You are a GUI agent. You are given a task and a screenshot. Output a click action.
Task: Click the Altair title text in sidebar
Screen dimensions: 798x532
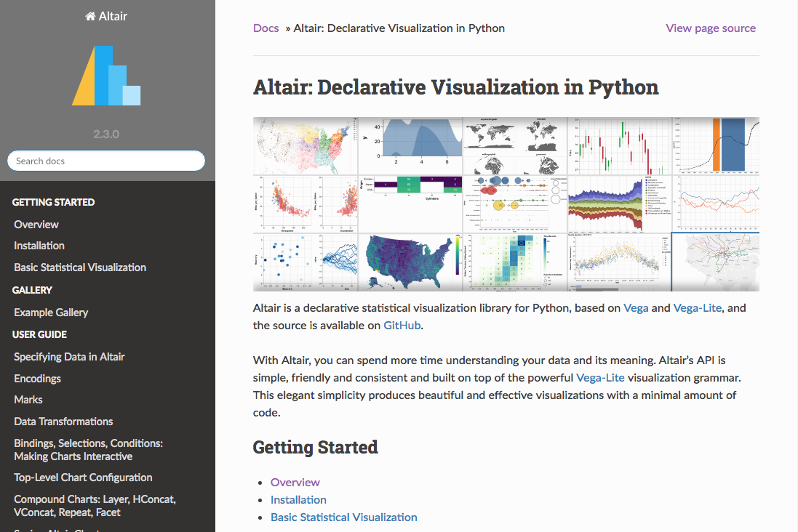point(113,16)
